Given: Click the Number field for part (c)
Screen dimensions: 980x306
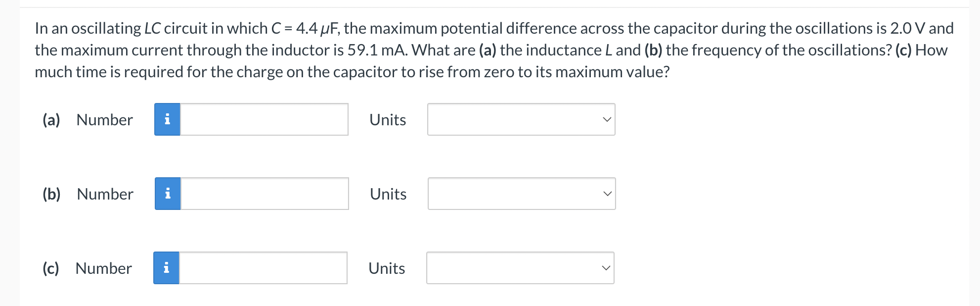Looking at the screenshot, I should point(265,268).
